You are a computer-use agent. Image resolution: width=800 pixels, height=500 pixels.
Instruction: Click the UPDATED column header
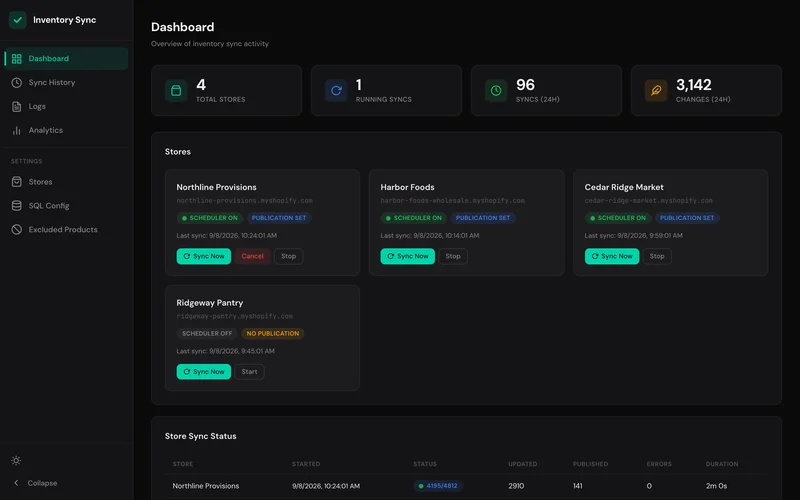(x=522, y=464)
